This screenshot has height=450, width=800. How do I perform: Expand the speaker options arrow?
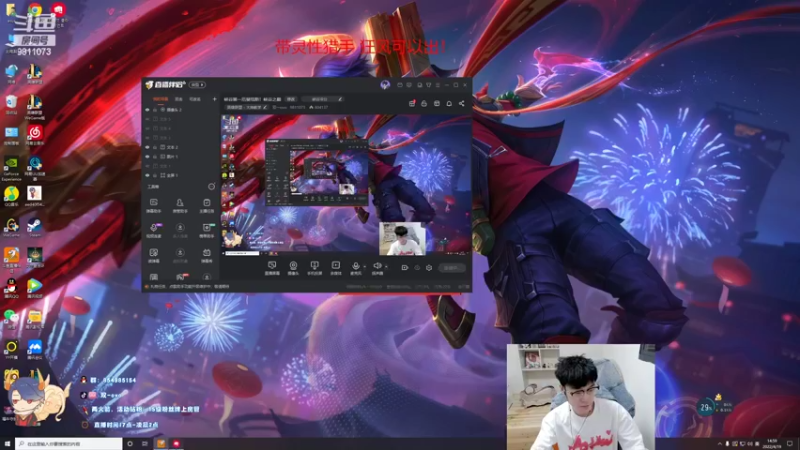click(x=386, y=266)
